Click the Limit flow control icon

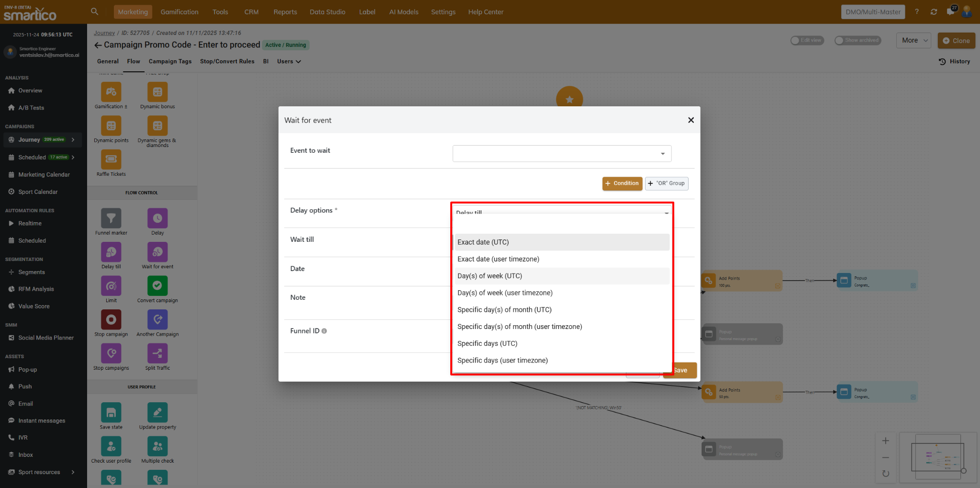tap(111, 286)
